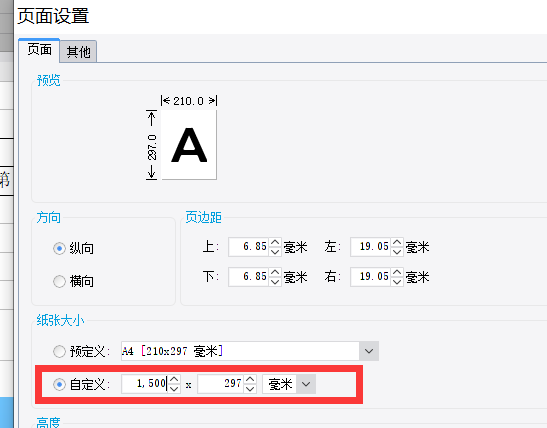The height and width of the screenshot is (428, 547).
Task: Increase the bottom margin with up arrow
Action: click(275, 272)
